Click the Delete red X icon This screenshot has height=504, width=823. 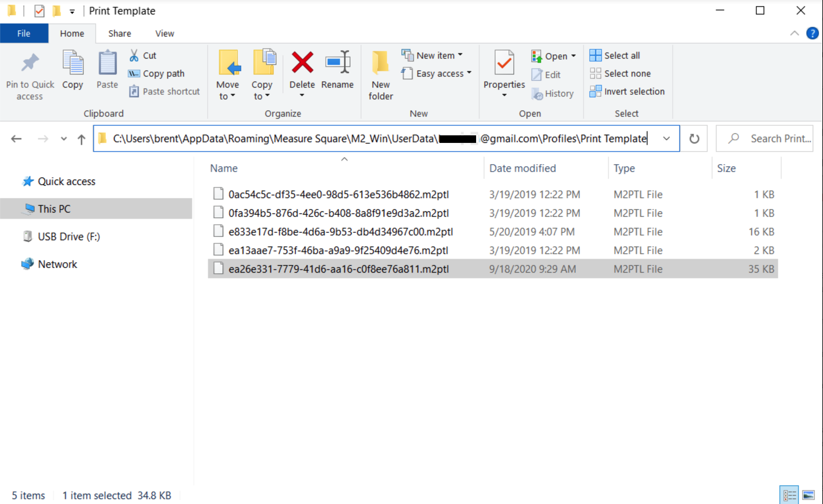[302, 63]
